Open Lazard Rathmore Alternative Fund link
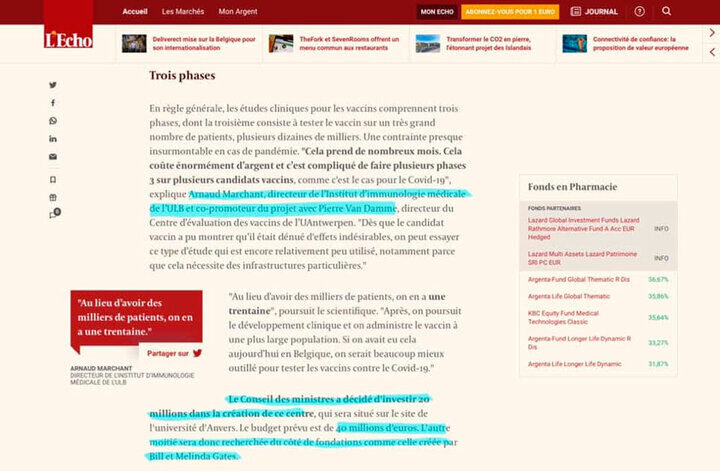The image size is (720, 472). (584, 229)
